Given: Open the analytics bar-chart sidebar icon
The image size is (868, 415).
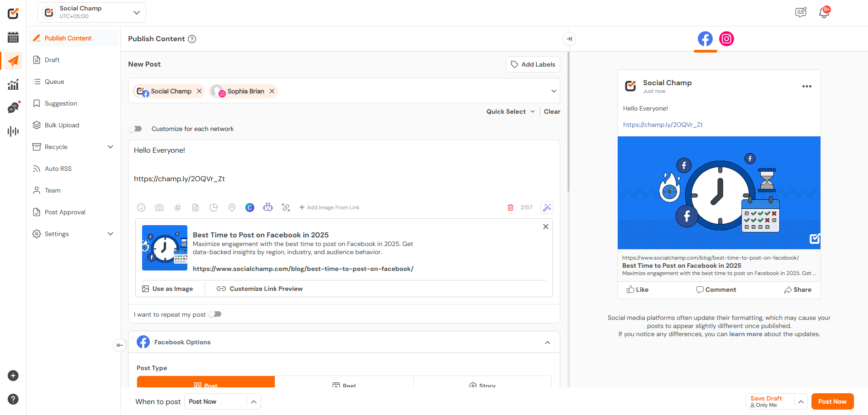Looking at the screenshot, I should click(x=13, y=84).
